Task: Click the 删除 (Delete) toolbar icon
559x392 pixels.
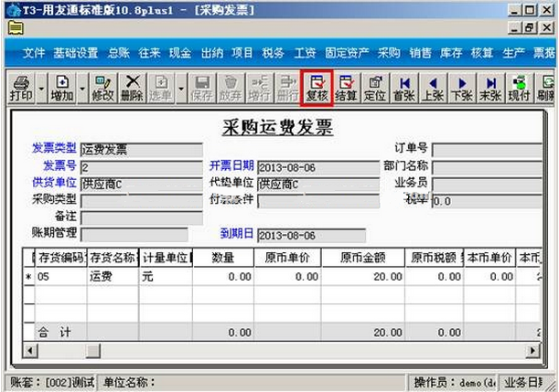Action: (132, 88)
